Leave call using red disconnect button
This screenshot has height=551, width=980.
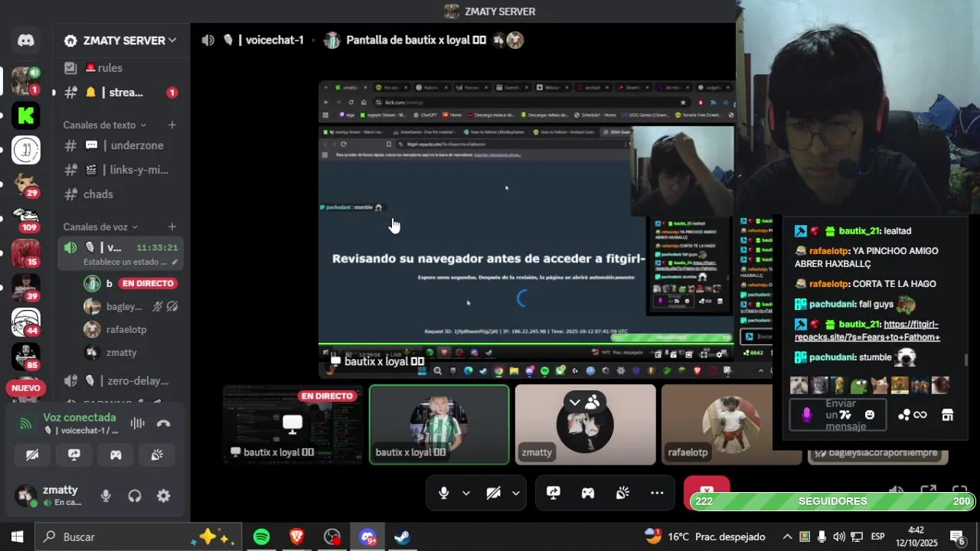click(707, 487)
